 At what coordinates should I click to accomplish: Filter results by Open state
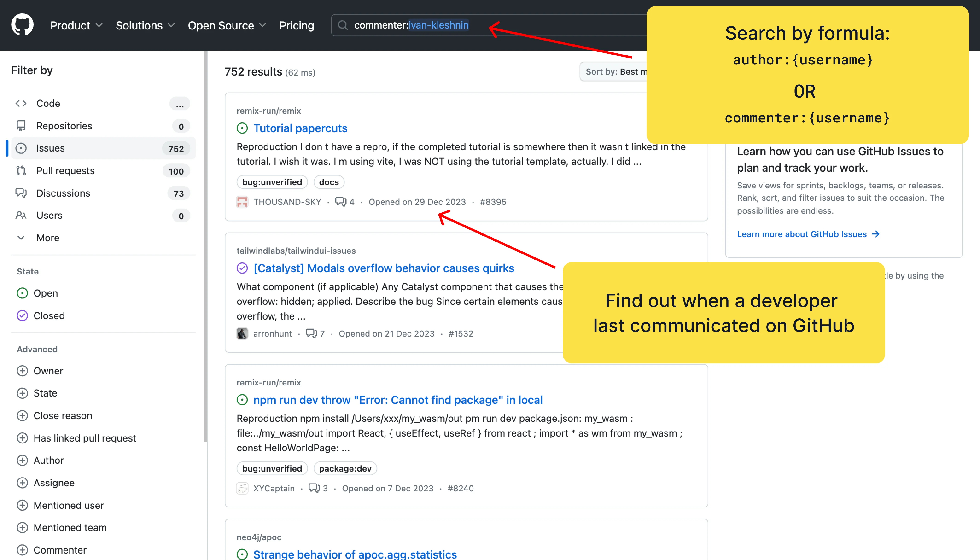(45, 293)
